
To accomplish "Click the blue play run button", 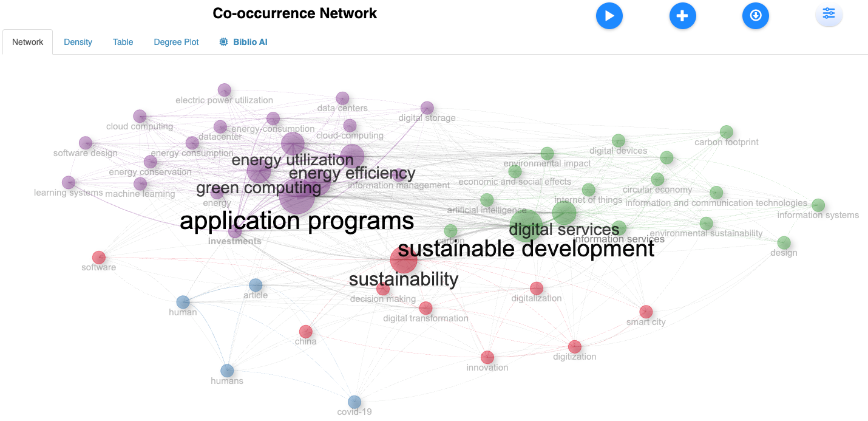I will [x=609, y=16].
